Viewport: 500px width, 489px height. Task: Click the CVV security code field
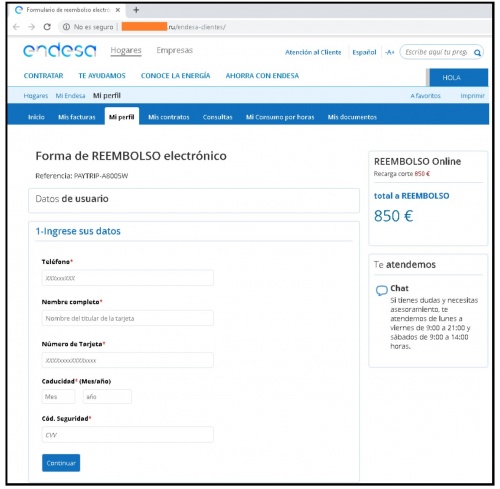point(128,435)
